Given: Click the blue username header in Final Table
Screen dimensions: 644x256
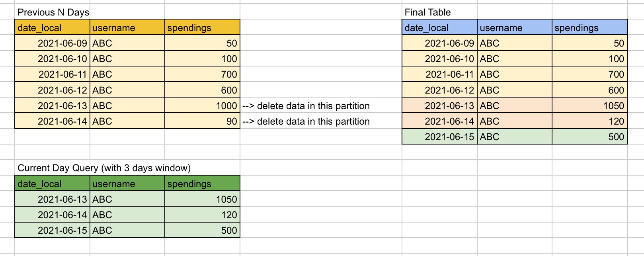Looking at the screenshot, I should pos(514,27).
